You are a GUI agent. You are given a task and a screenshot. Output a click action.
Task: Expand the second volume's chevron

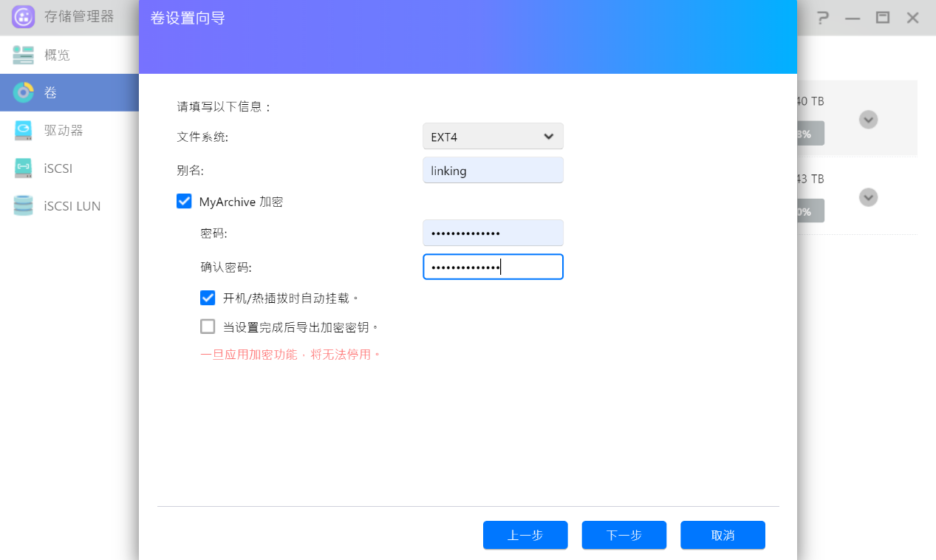click(x=868, y=197)
